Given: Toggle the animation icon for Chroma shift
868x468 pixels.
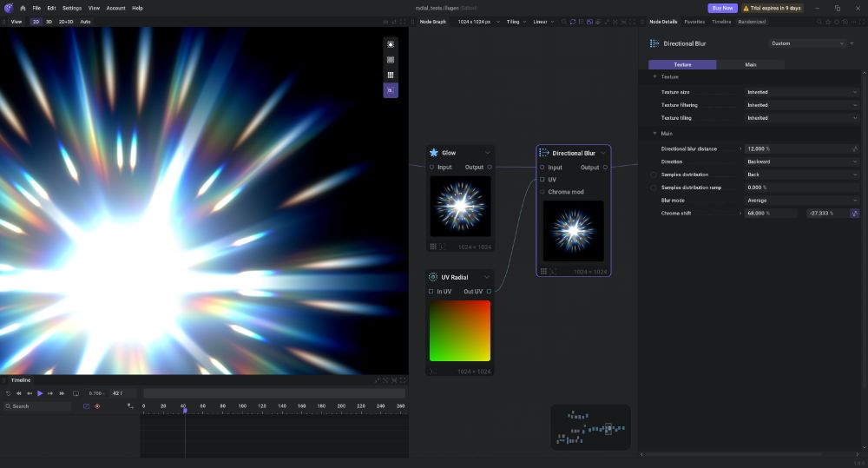Looking at the screenshot, I should coord(855,214).
